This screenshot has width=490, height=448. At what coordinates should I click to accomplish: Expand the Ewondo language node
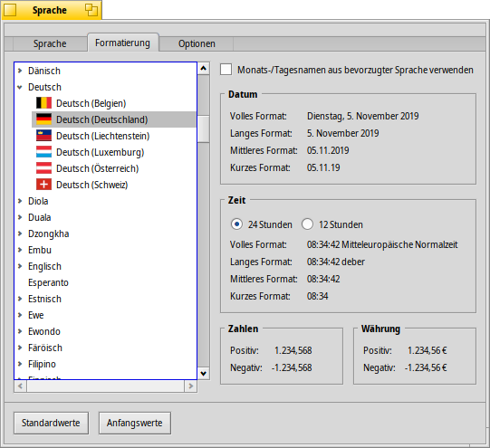[x=20, y=331]
